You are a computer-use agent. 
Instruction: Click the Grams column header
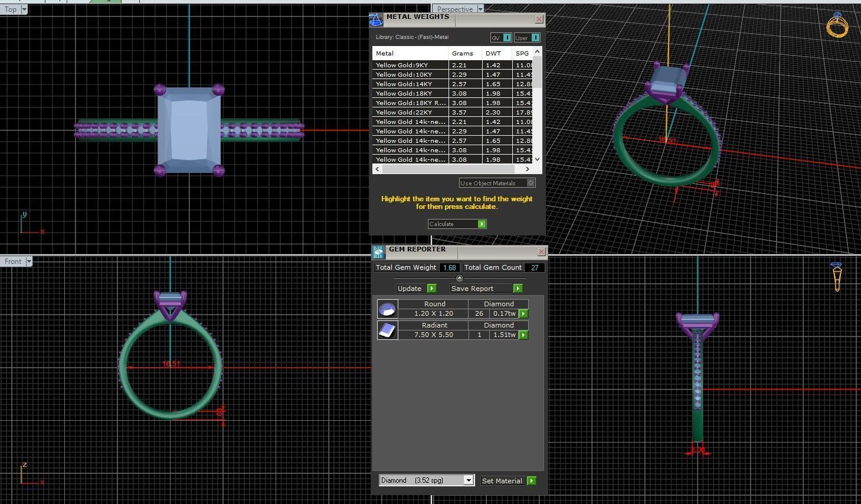click(465, 53)
